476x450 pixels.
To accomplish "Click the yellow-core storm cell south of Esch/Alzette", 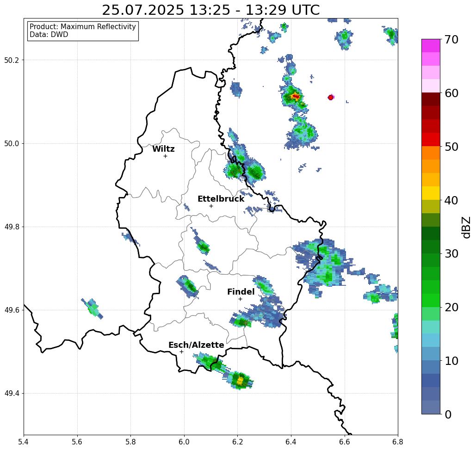I will (240, 380).
